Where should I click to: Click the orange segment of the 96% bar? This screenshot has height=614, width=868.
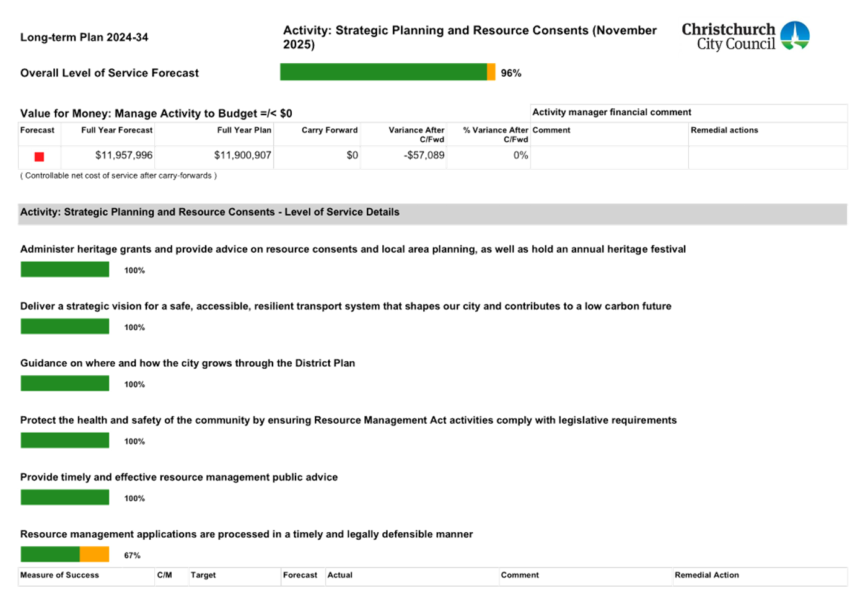point(490,72)
